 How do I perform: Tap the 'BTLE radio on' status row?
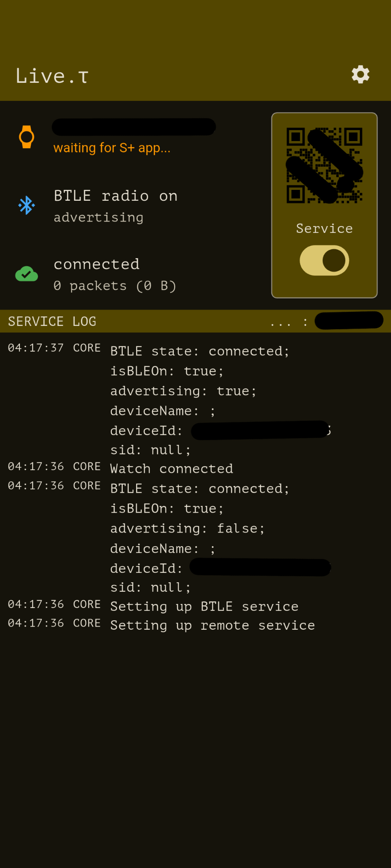115,196
